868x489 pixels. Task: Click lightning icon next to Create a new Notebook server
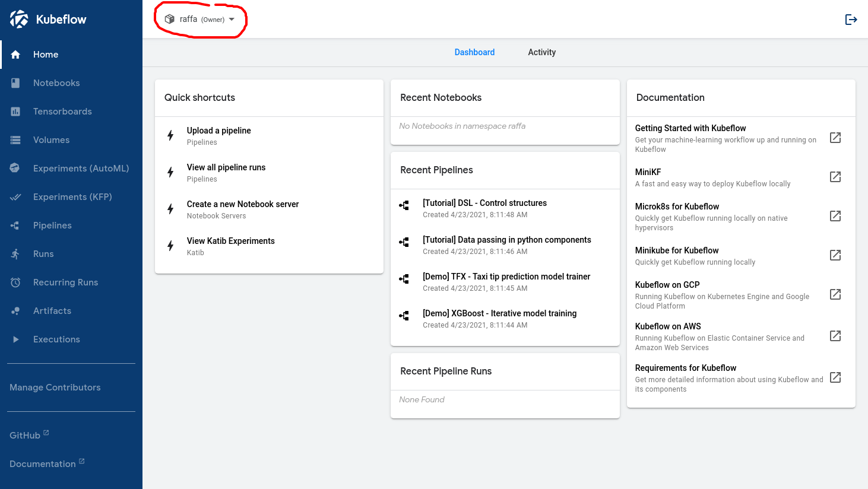pyautogui.click(x=170, y=209)
